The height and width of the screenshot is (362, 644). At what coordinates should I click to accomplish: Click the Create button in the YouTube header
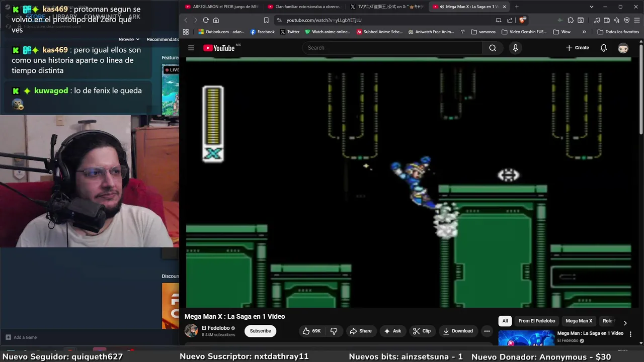click(x=577, y=48)
